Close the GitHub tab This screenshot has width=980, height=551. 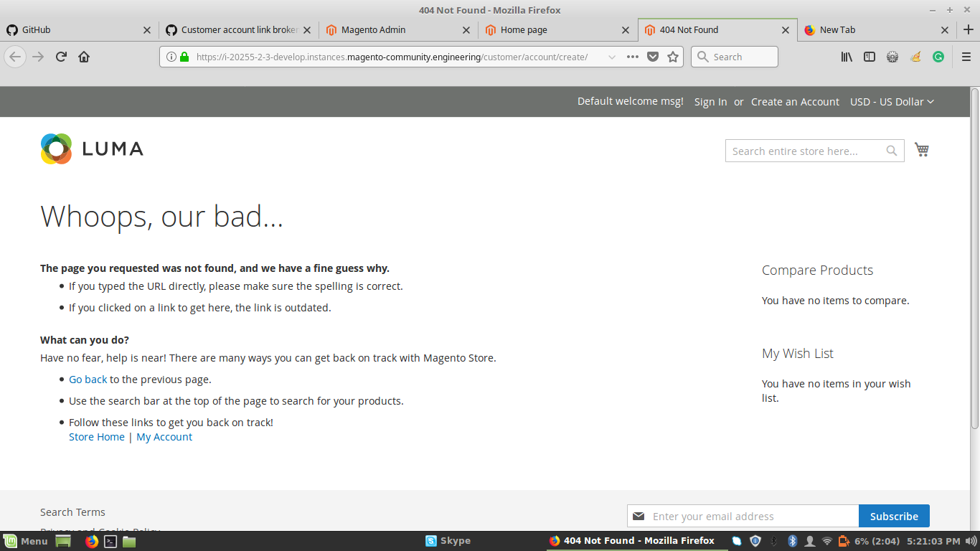(147, 30)
